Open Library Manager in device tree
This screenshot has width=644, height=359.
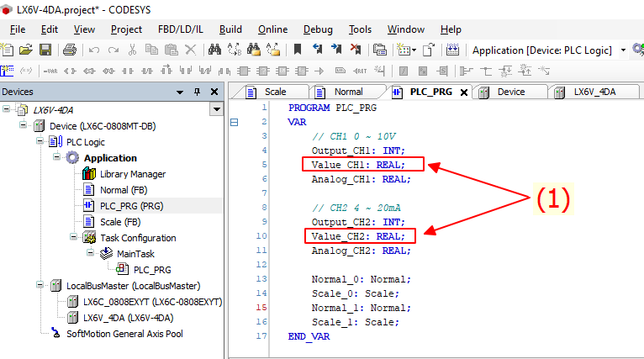[x=132, y=174]
